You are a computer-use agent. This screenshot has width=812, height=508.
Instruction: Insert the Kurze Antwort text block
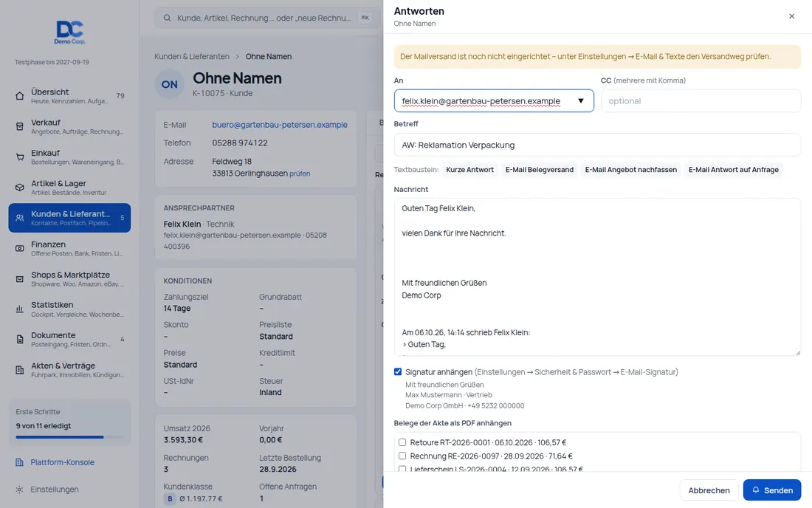(x=469, y=170)
